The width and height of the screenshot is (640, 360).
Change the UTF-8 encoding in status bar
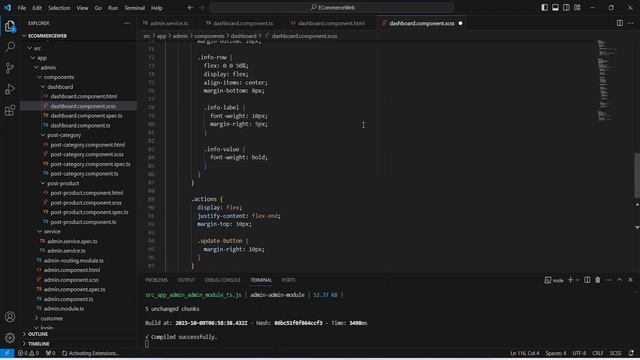click(x=579, y=353)
